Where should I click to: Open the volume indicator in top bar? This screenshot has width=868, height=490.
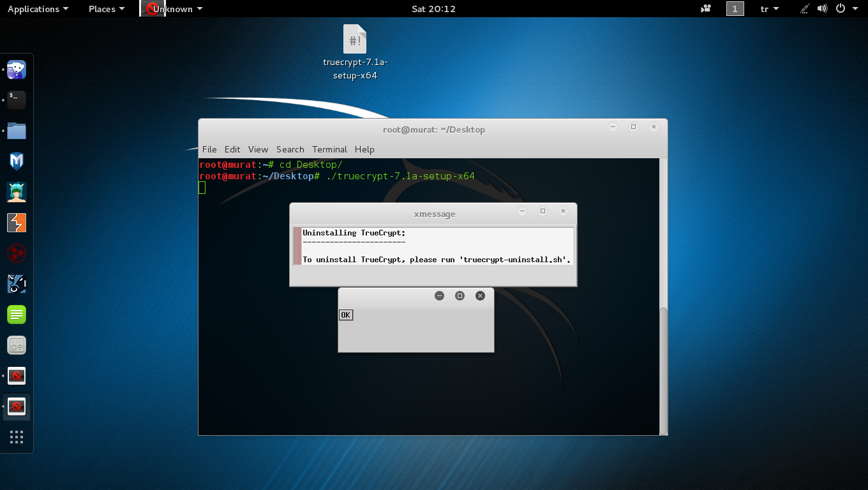point(822,9)
